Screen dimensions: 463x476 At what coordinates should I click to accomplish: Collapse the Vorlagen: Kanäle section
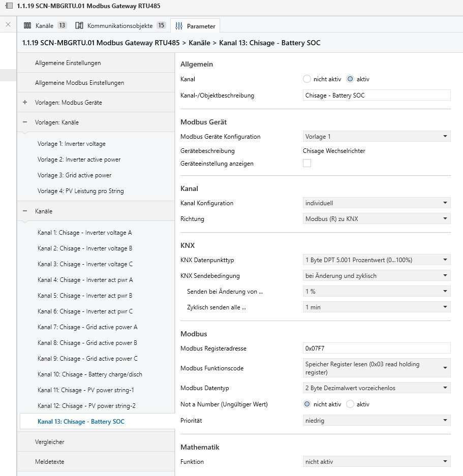point(25,122)
